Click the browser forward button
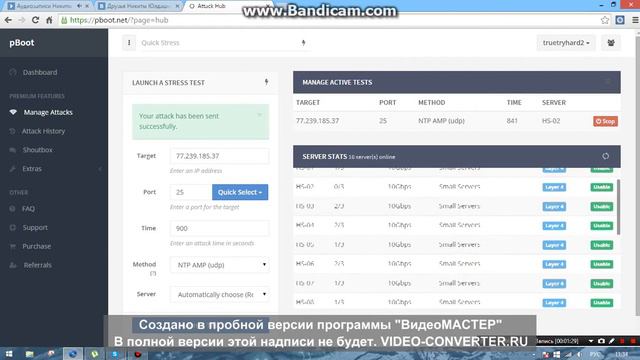The width and height of the screenshot is (640, 360). (22, 20)
